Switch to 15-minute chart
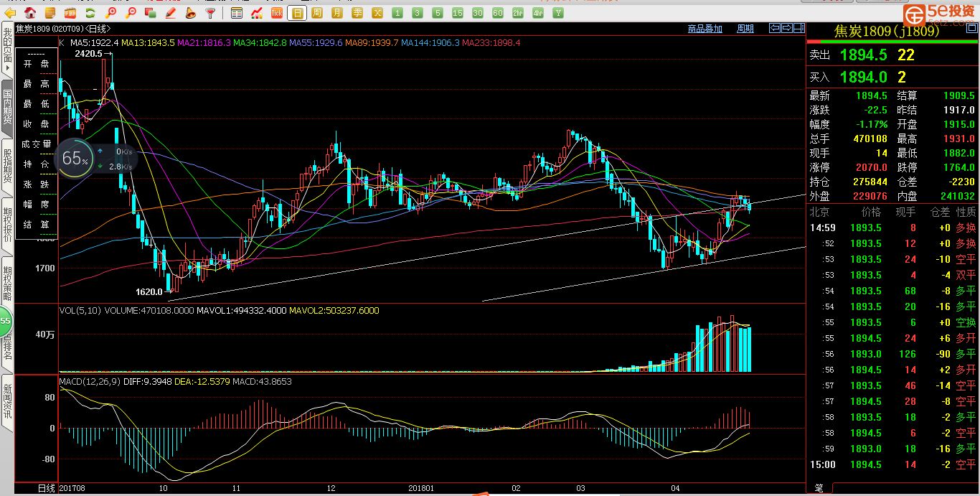The width and height of the screenshot is (980, 496). tap(458, 13)
